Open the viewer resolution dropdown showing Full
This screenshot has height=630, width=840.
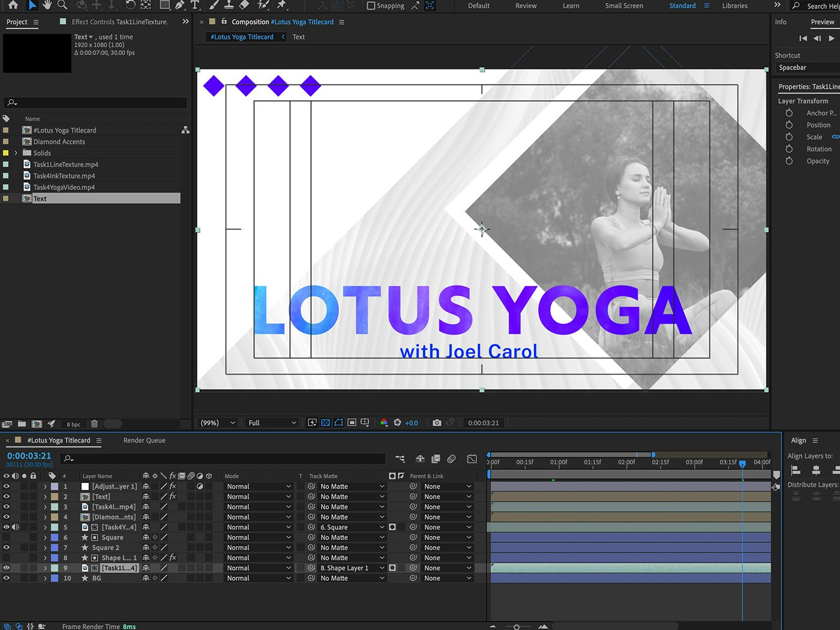click(x=272, y=423)
